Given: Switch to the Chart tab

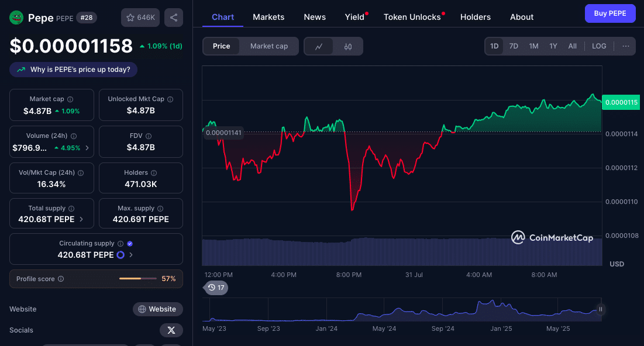Looking at the screenshot, I should (x=223, y=17).
